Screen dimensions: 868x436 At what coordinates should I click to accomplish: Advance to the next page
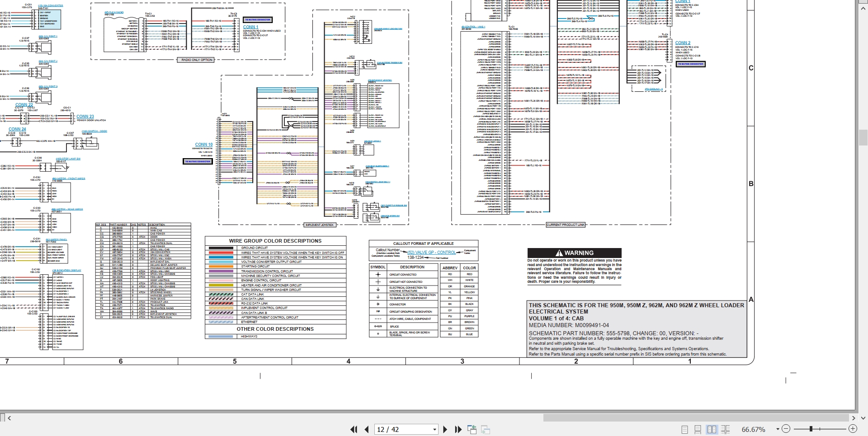point(445,429)
